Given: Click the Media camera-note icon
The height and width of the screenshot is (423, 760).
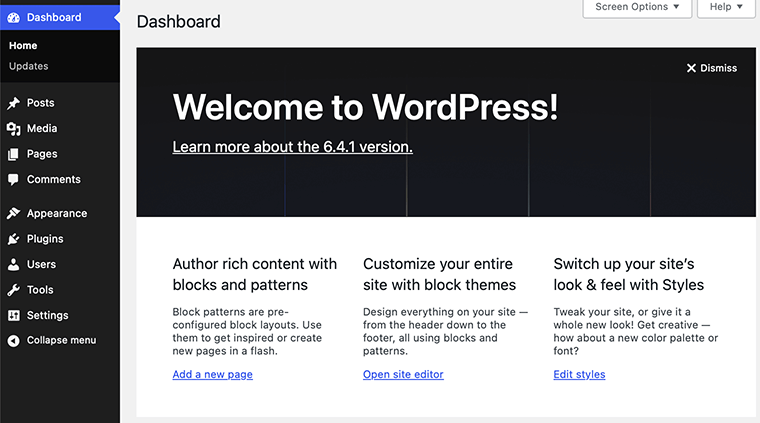Looking at the screenshot, I should (x=14, y=128).
